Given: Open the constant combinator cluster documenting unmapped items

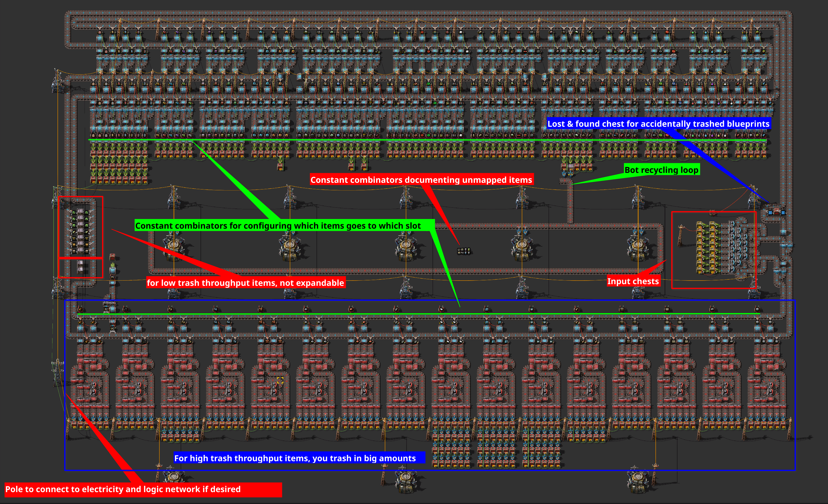Looking at the screenshot, I should pyautogui.click(x=464, y=251).
